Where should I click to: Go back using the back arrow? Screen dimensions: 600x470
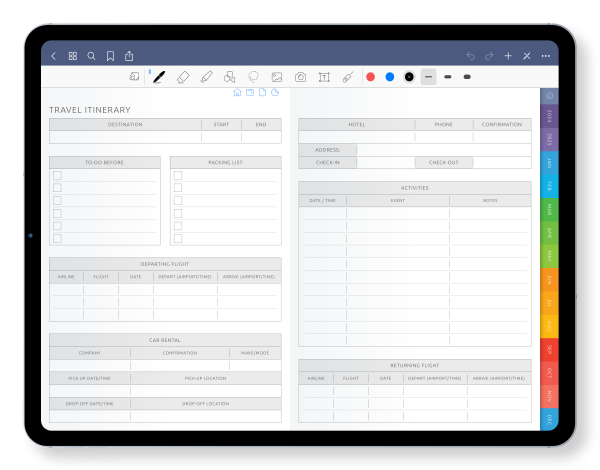[54, 56]
